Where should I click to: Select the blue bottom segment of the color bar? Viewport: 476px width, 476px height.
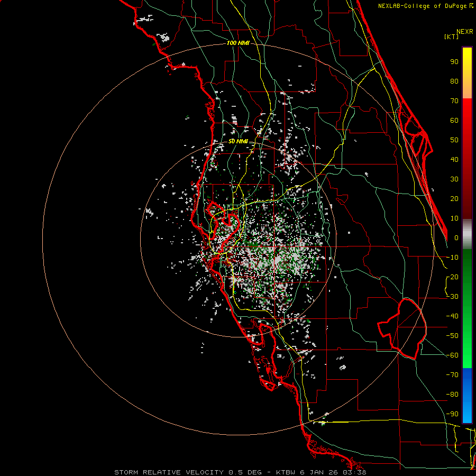[x=467, y=396]
